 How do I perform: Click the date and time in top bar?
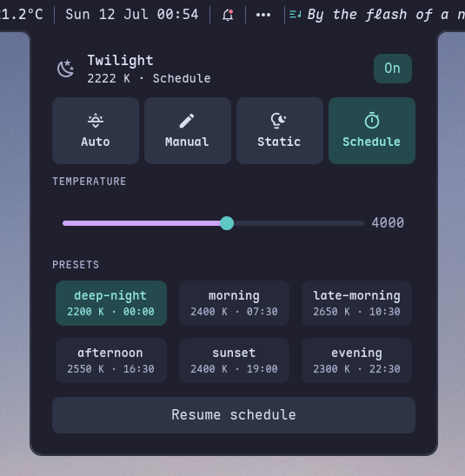tap(132, 15)
